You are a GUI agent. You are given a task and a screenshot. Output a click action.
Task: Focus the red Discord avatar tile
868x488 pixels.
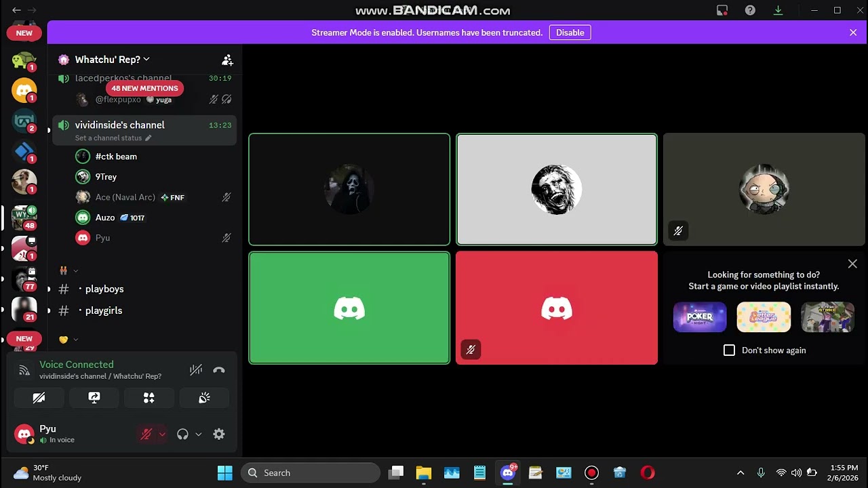[x=557, y=308]
